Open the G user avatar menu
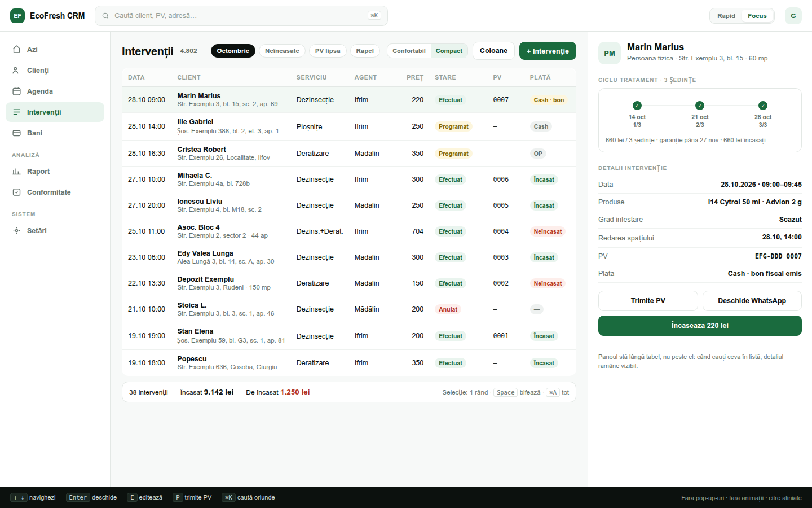Screen dimensions: 812x508 point(793,16)
